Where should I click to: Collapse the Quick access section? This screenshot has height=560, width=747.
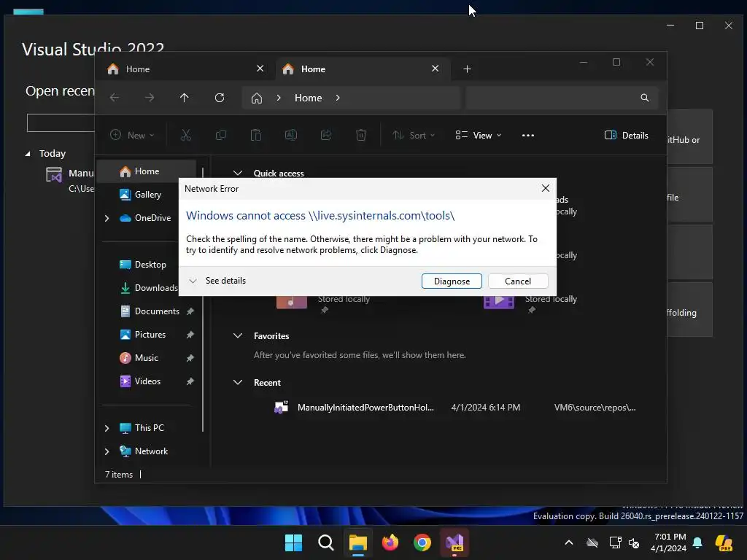pyautogui.click(x=238, y=173)
